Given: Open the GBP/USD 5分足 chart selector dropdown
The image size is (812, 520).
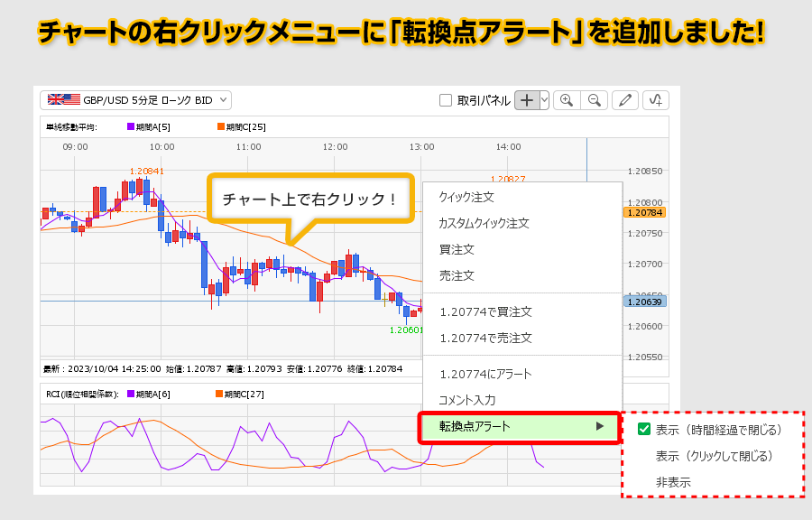Looking at the screenshot, I should pos(135,100).
